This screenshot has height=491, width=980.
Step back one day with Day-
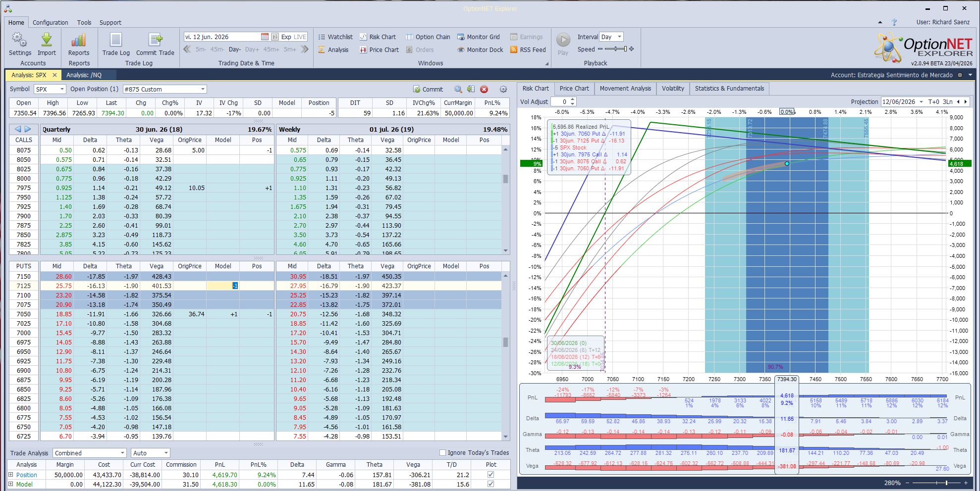pos(235,49)
